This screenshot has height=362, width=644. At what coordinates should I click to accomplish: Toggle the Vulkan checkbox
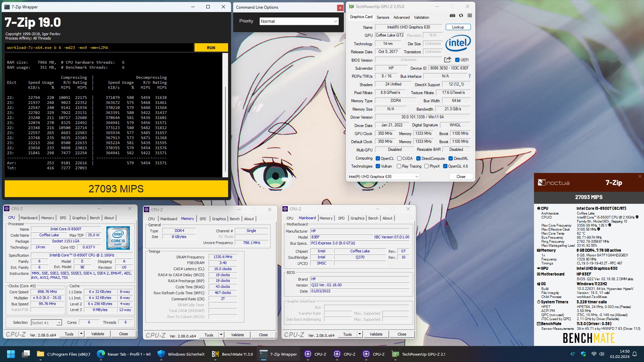[378, 166]
